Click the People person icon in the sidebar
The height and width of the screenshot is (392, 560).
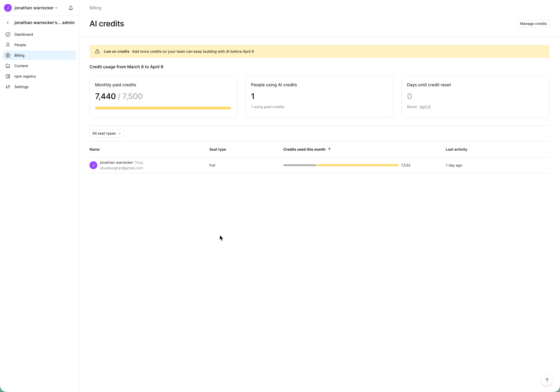click(8, 45)
